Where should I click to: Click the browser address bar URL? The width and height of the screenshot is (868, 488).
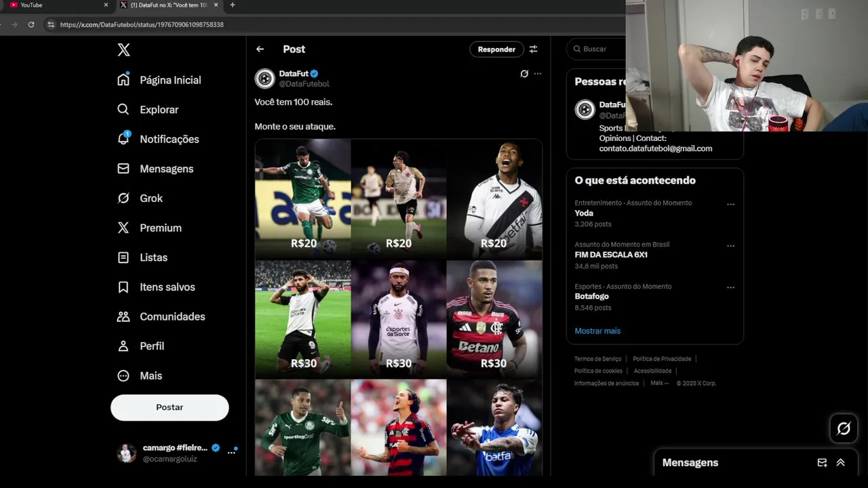coord(142,24)
